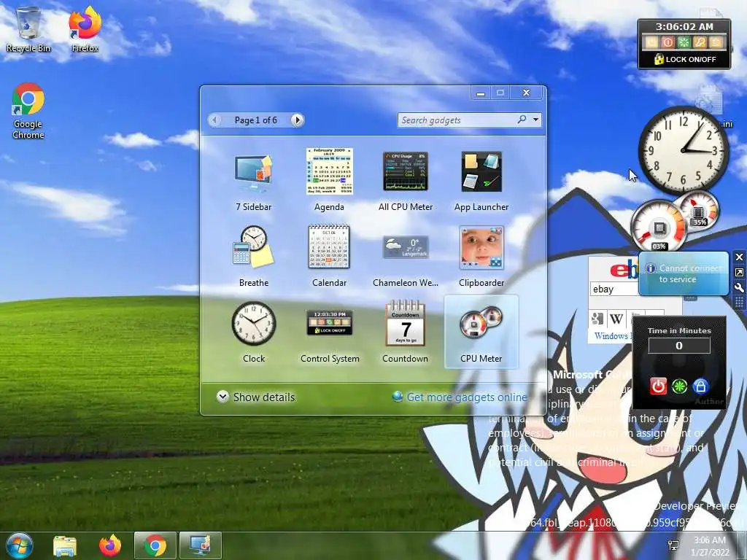Open Firefox from taskbar
The image size is (747, 560).
pyautogui.click(x=110, y=545)
